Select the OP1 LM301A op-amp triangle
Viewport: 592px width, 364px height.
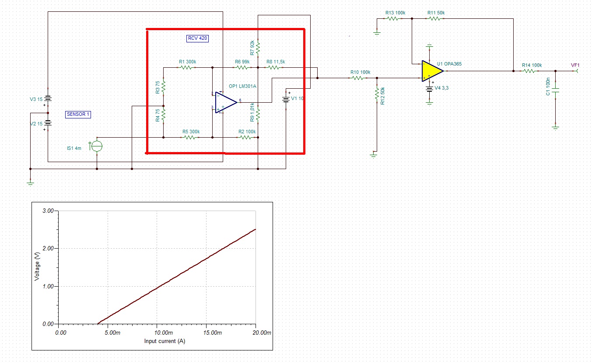coord(226,102)
